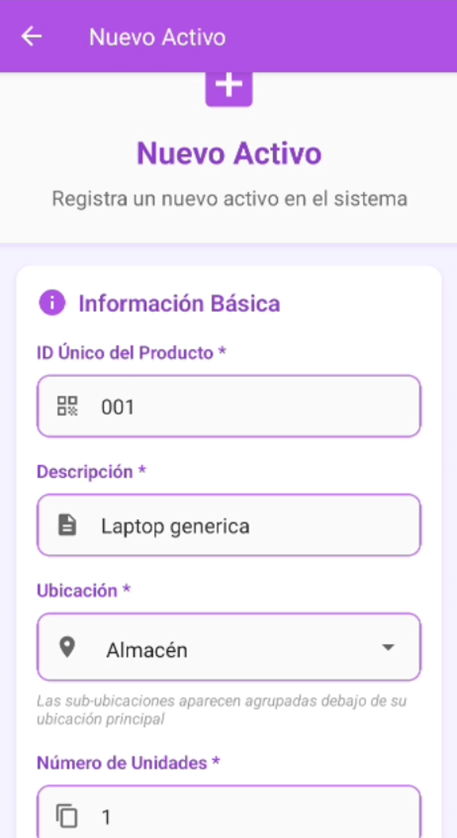Image resolution: width=457 pixels, height=838 pixels.
Task: Click the Laptop generica description field
Action: 229,525
